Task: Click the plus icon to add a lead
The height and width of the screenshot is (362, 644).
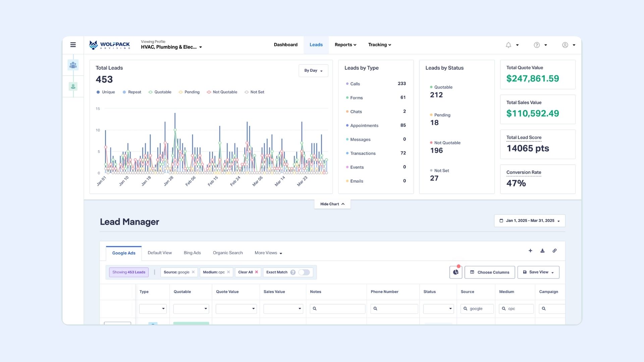Action: tap(530, 250)
